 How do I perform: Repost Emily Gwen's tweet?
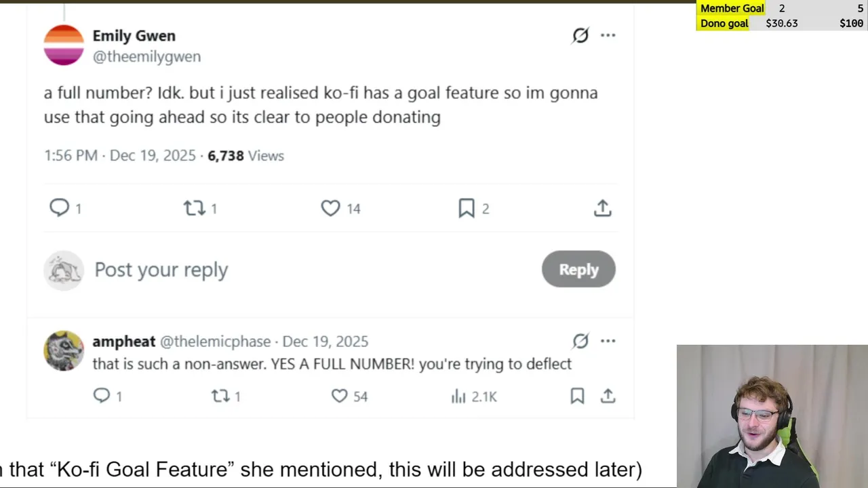195,208
